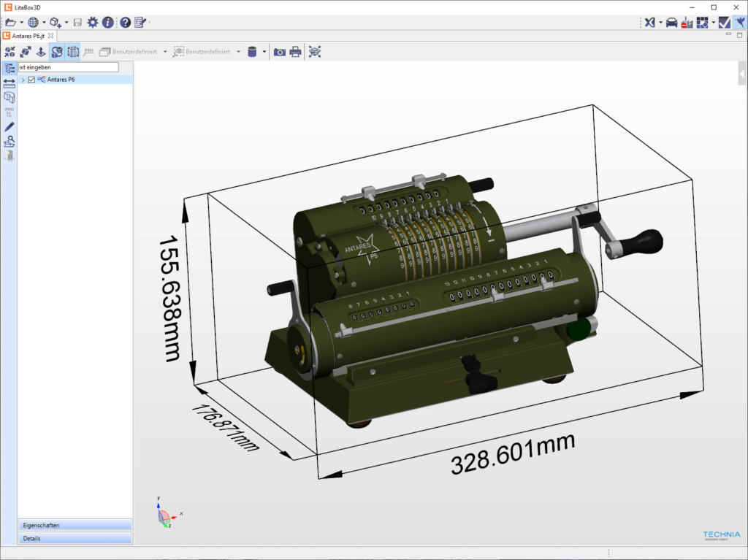
Task: Click the 155.638mm dimension label
Action: pos(171,298)
